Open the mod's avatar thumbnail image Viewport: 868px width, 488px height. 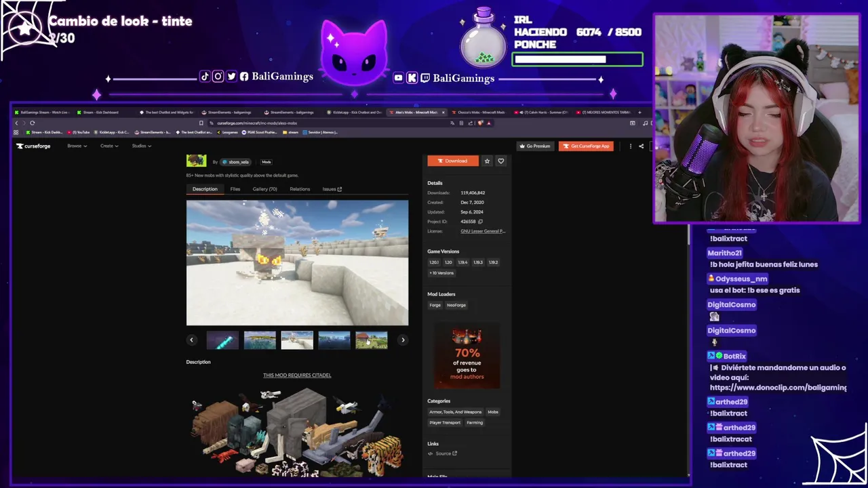196,161
